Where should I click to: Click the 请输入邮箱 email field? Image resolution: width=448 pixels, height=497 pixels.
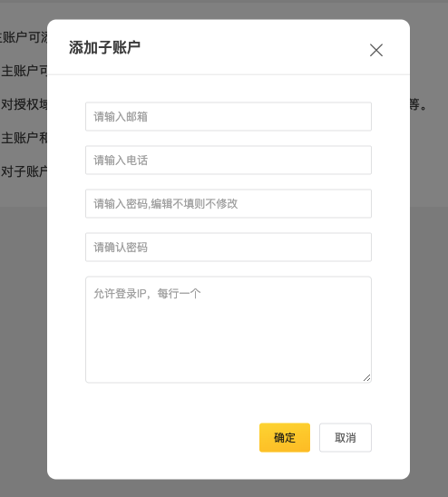coord(229,116)
